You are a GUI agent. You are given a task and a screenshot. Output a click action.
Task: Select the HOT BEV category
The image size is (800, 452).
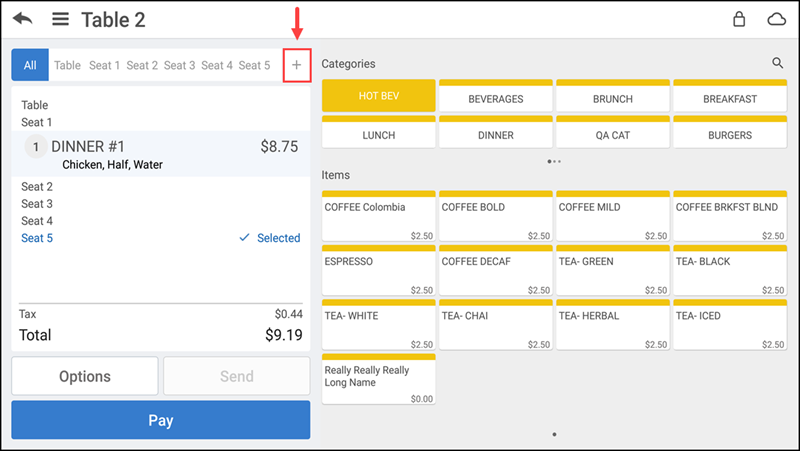[379, 95]
